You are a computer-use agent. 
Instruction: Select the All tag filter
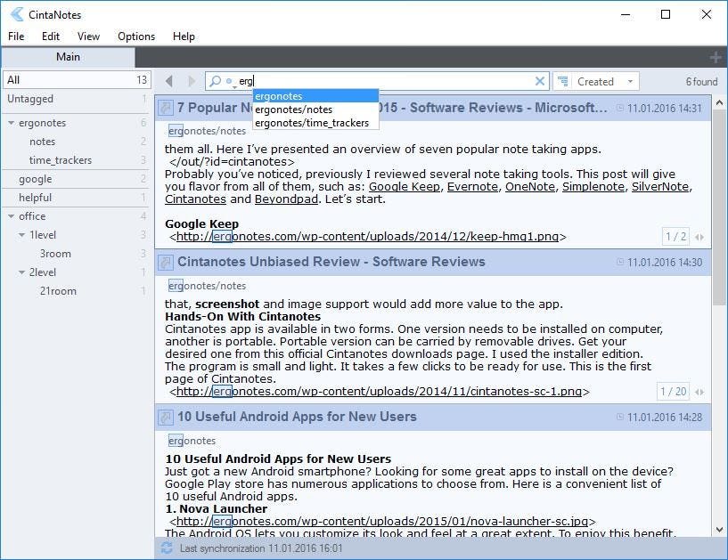tap(77, 80)
